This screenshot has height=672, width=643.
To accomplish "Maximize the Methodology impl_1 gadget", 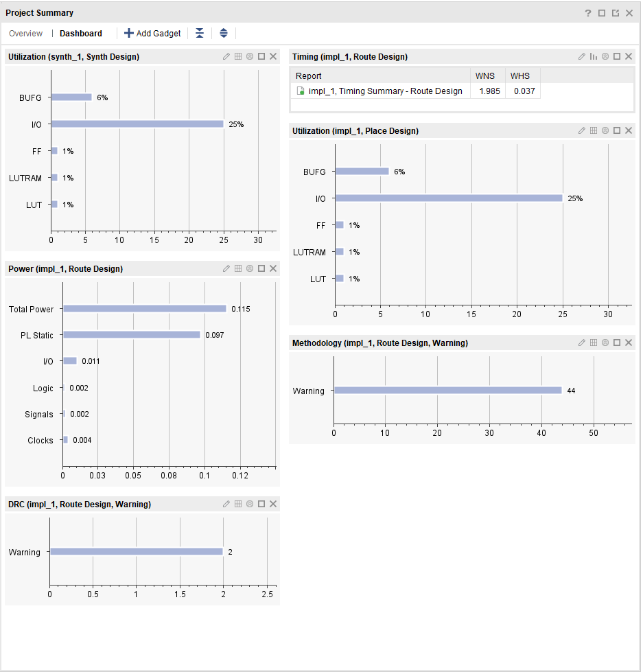I will click(617, 343).
